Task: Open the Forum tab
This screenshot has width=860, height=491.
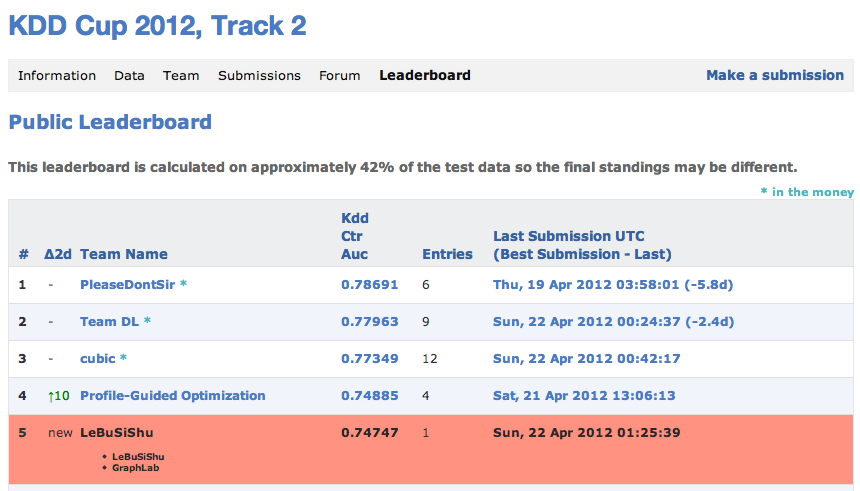Action: pos(340,75)
